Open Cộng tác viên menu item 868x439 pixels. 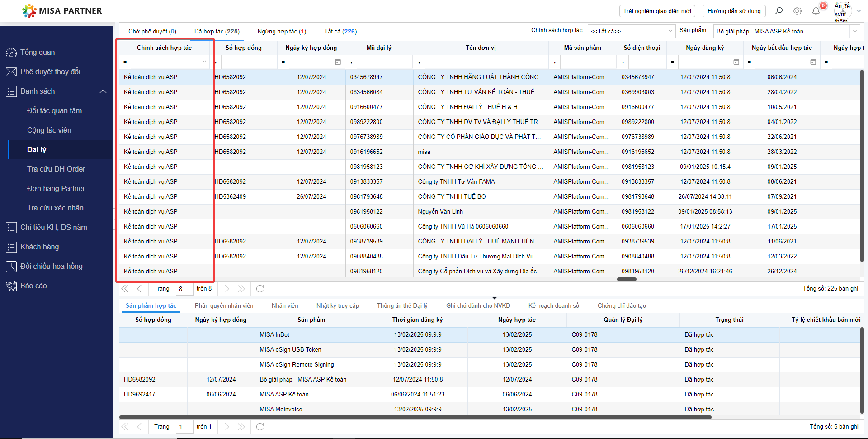click(x=49, y=130)
